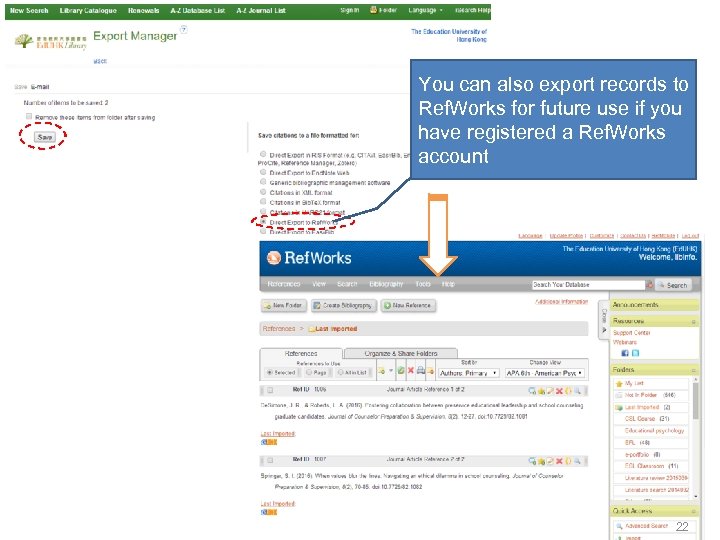Click the Save button
Screen dimensions: 720x540
point(45,137)
